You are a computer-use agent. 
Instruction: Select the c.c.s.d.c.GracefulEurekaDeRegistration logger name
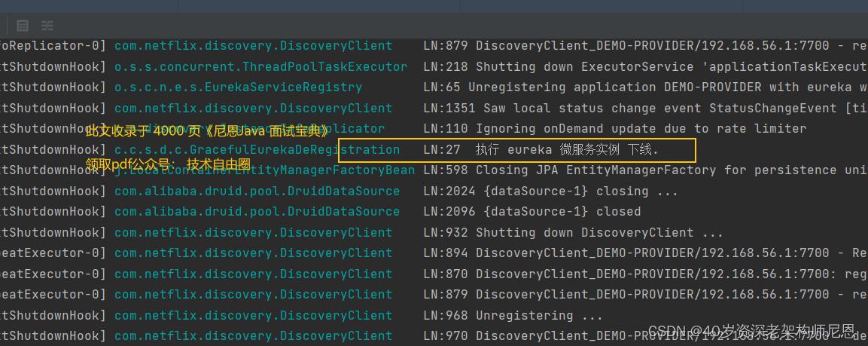pyautogui.click(x=257, y=150)
